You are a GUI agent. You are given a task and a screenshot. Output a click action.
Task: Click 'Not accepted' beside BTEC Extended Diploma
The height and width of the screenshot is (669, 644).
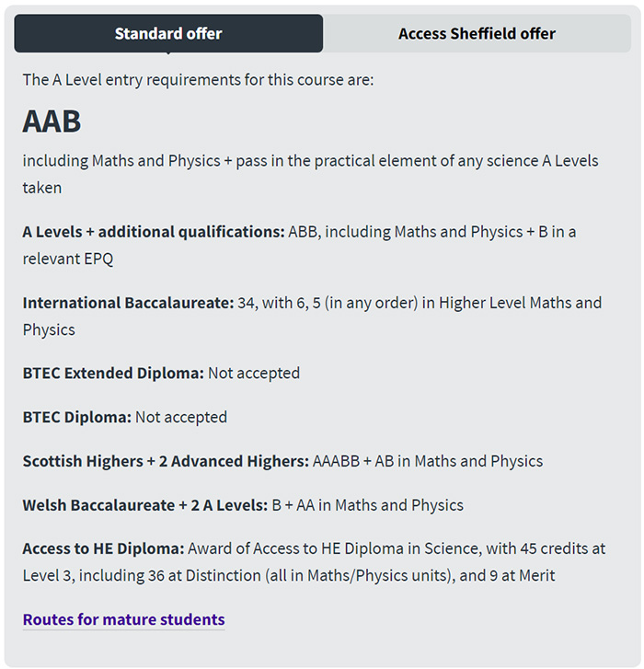(254, 373)
